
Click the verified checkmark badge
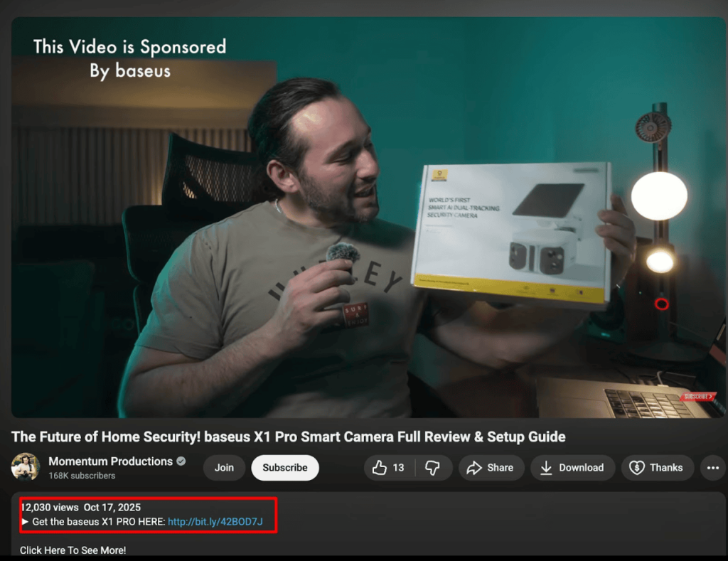pyautogui.click(x=181, y=461)
